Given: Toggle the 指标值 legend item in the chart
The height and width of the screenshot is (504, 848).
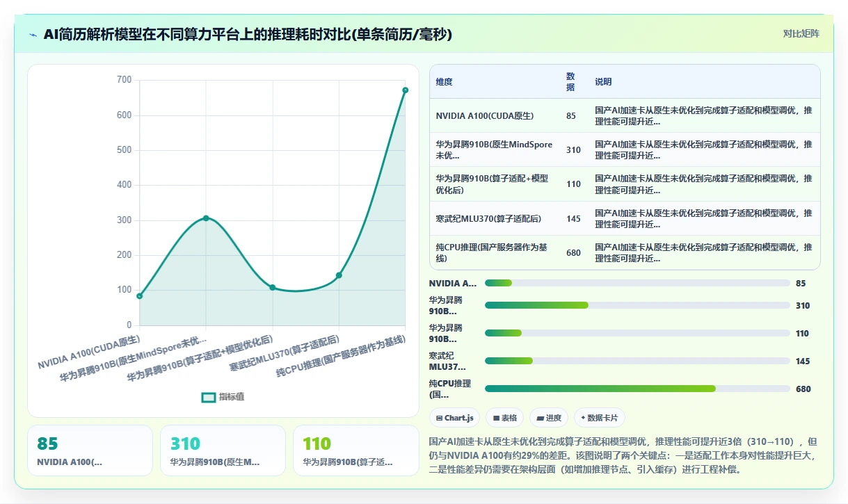Looking at the screenshot, I should coord(223,397).
